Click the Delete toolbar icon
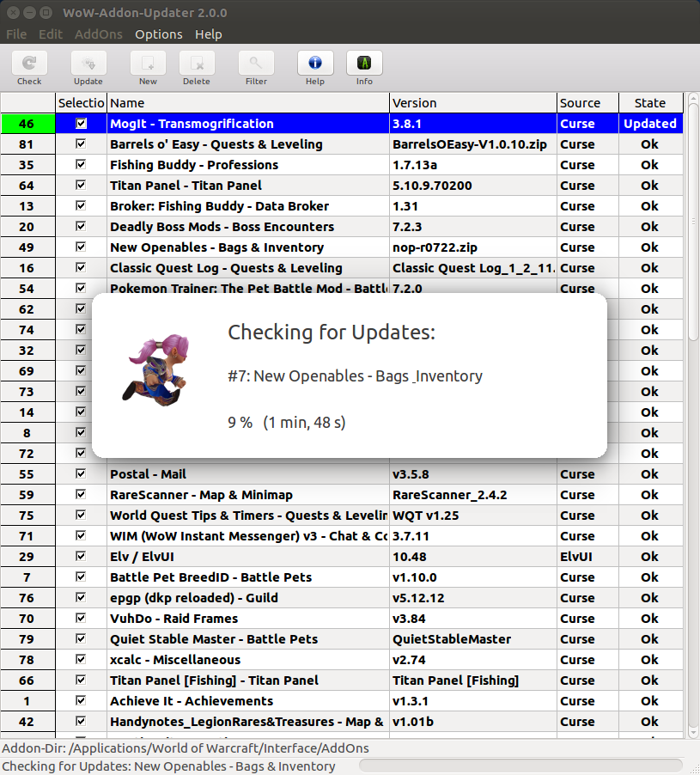 click(x=197, y=64)
